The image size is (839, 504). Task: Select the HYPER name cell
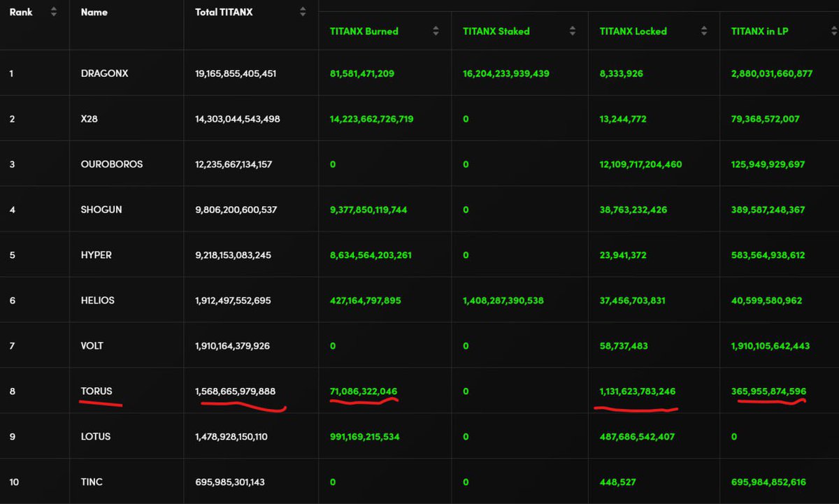click(96, 255)
